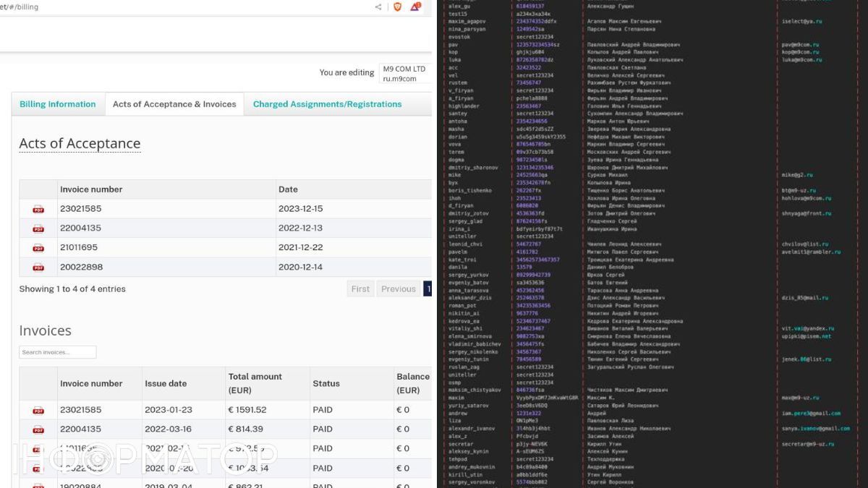Open the Charged Assignments/Registrations tab
868x488 pixels.
tap(327, 104)
